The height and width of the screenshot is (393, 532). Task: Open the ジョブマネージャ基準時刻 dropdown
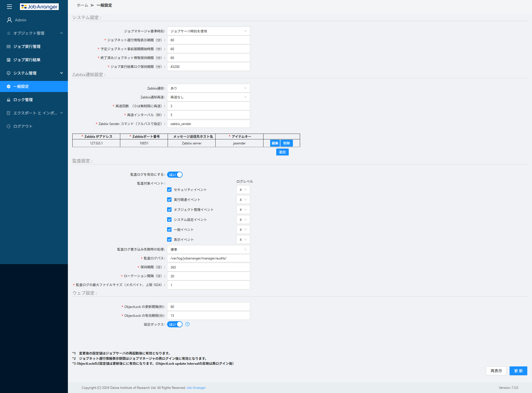[x=209, y=31]
